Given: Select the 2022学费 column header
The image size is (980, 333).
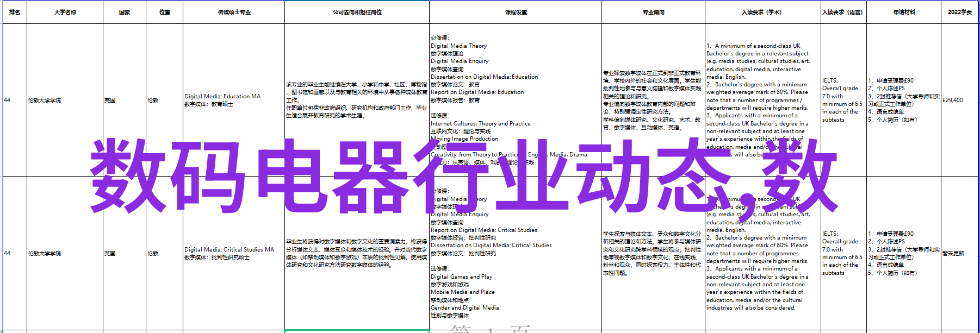Looking at the screenshot, I should tap(959, 12).
